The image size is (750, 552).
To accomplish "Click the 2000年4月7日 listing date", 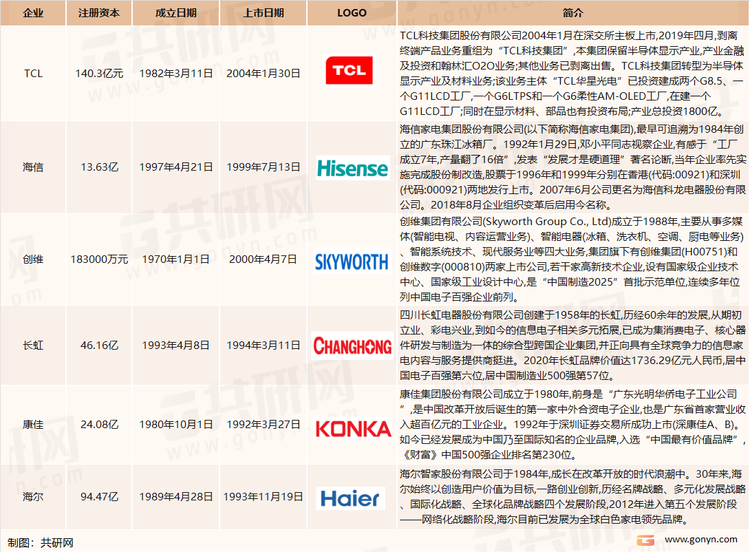I will point(263,259).
